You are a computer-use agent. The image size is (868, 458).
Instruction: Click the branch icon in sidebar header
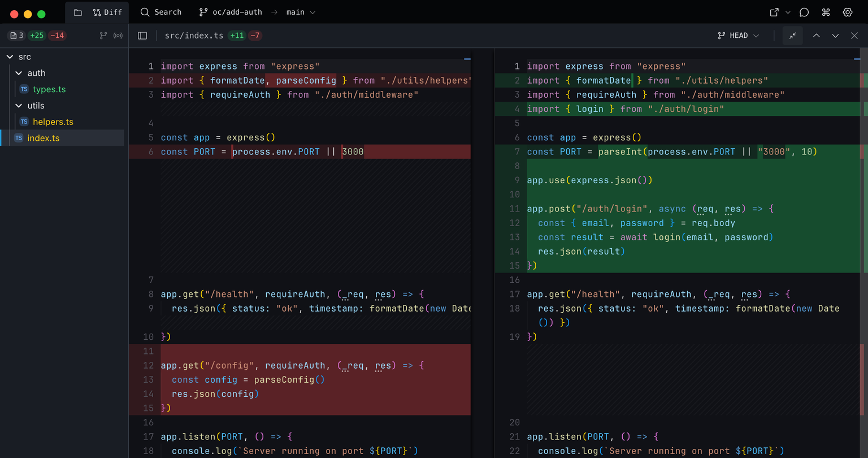point(103,36)
